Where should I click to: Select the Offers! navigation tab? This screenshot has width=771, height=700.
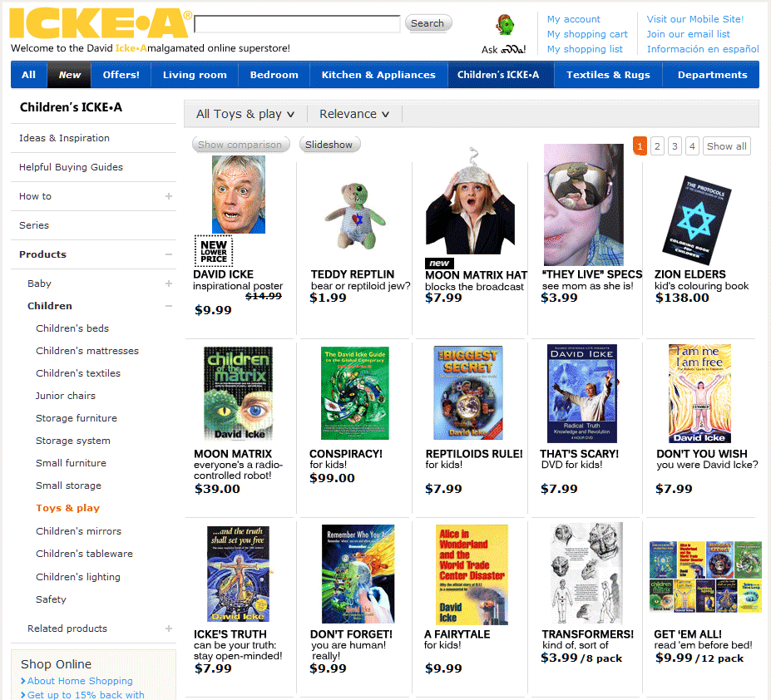point(121,75)
